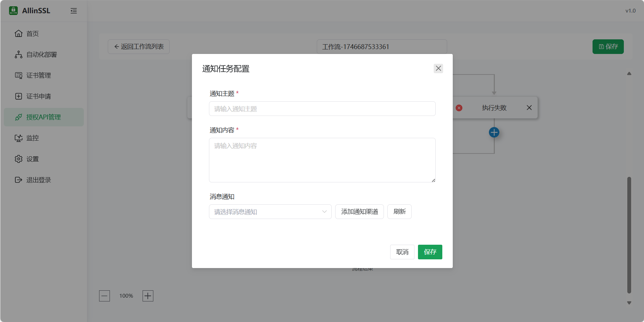The image size is (644, 322).
Task: Select 授权API管理 in the sidebar
Action: tap(43, 117)
